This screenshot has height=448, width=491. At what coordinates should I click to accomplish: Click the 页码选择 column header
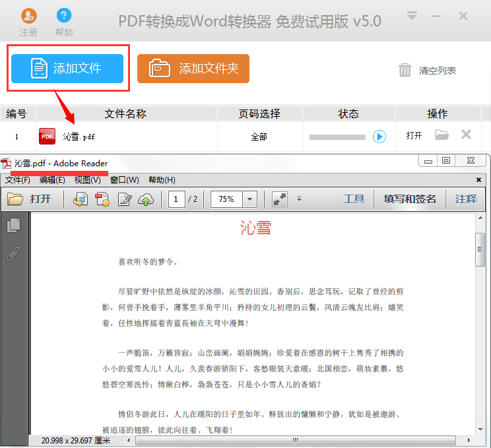pyautogui.click(x=259, y=113)
